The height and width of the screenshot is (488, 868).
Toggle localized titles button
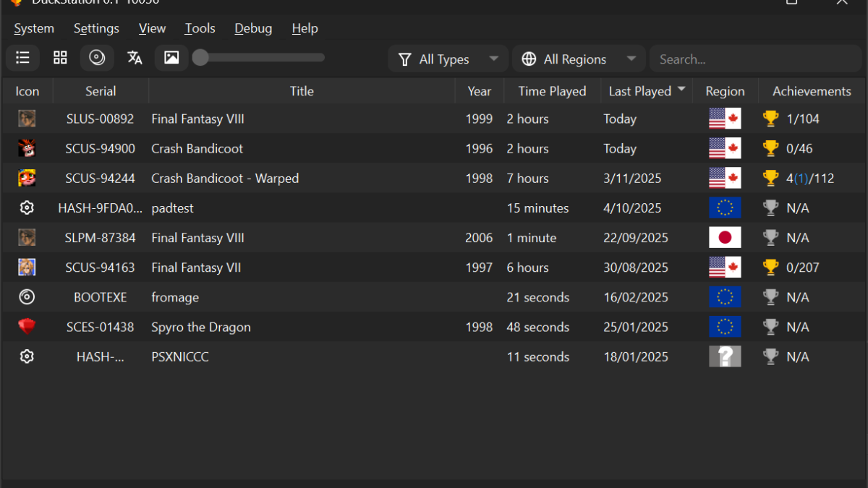click(135, 58)
